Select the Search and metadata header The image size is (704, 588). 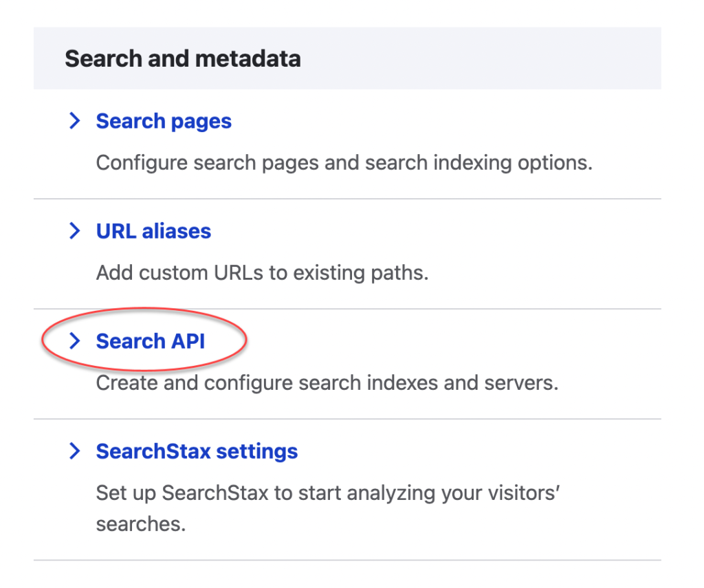coord(182,58)
